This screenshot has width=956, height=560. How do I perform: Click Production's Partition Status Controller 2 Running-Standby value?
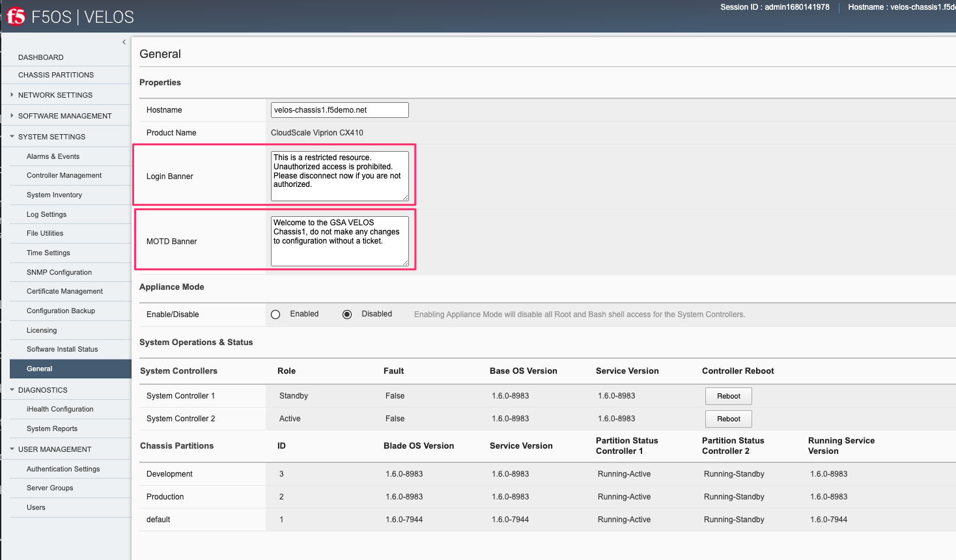pos(734,497)
